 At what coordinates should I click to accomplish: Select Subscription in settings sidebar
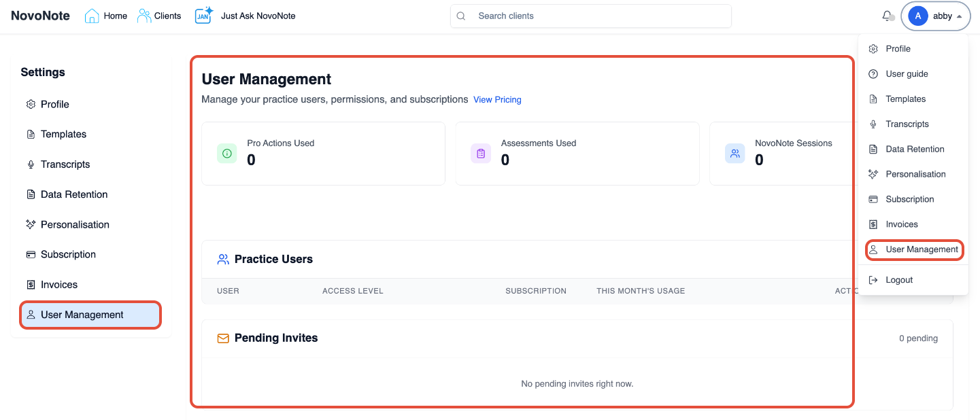[68, 255]
